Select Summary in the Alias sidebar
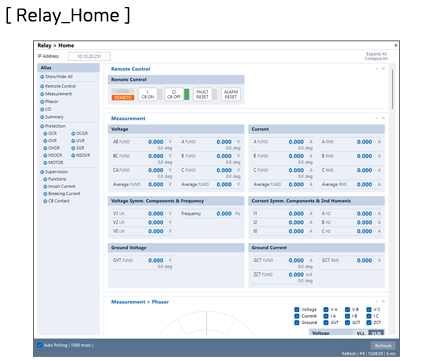This screenshot has height=361, width=433. click(x=54, y=117)
